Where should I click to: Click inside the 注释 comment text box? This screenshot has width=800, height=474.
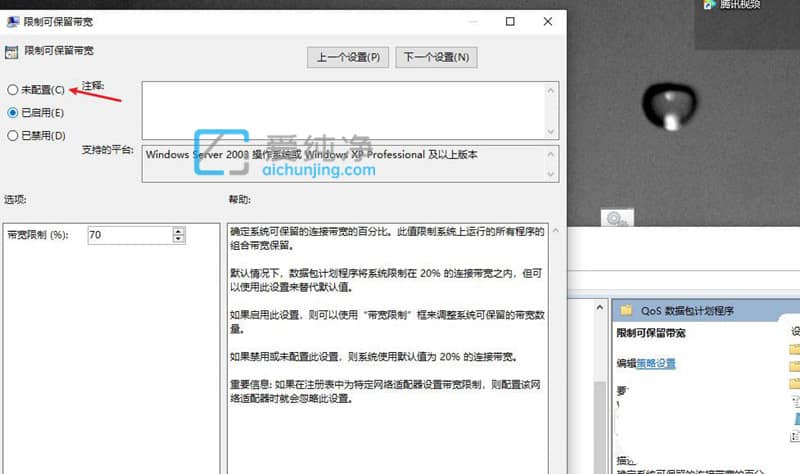point(343,110)
